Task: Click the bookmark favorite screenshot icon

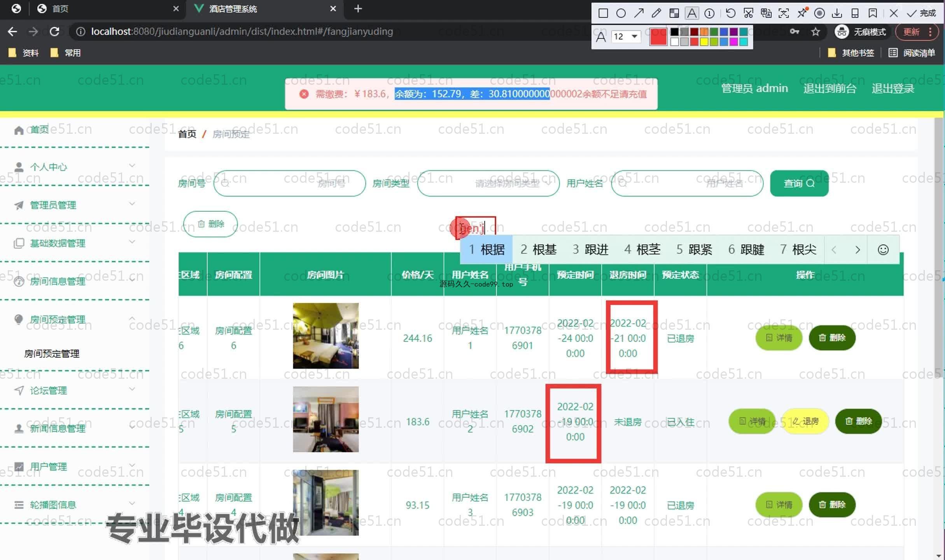Action: tap(873, 13)
